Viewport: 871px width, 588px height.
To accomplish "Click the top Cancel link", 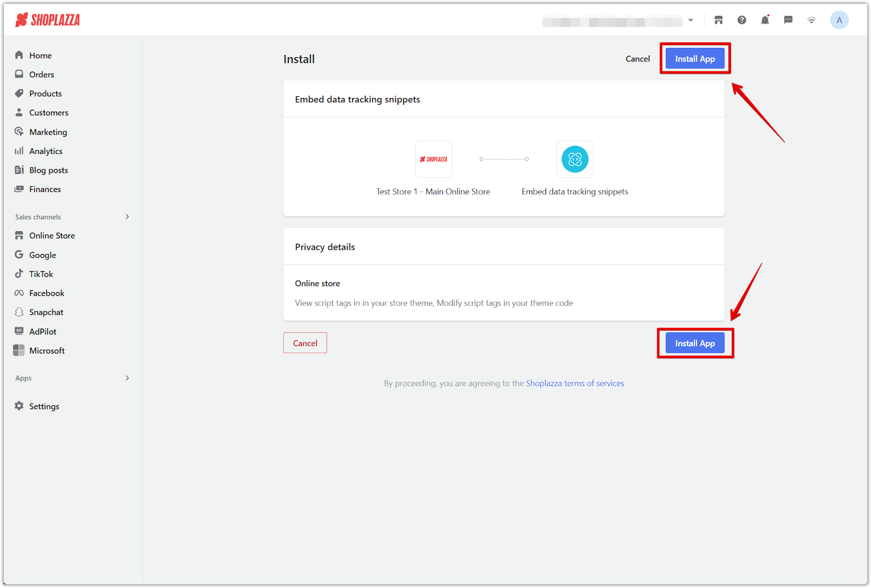I will [x=637, y=59].
